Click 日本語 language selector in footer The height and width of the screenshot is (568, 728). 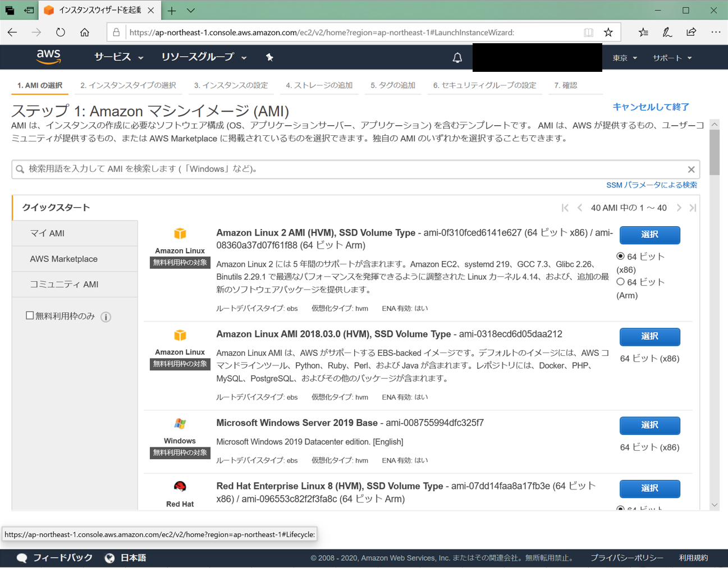coord(133,558)
